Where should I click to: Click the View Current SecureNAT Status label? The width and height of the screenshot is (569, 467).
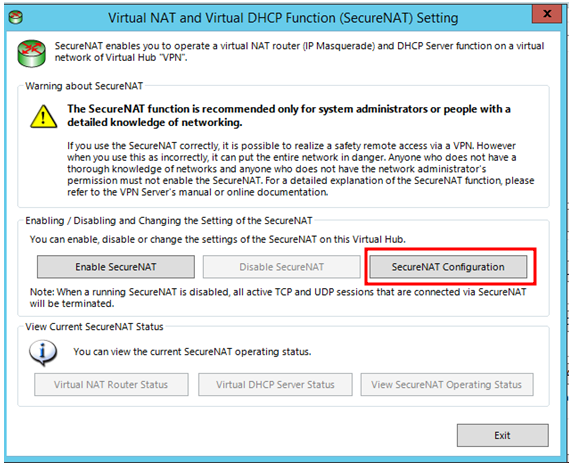tap(94, 327)
